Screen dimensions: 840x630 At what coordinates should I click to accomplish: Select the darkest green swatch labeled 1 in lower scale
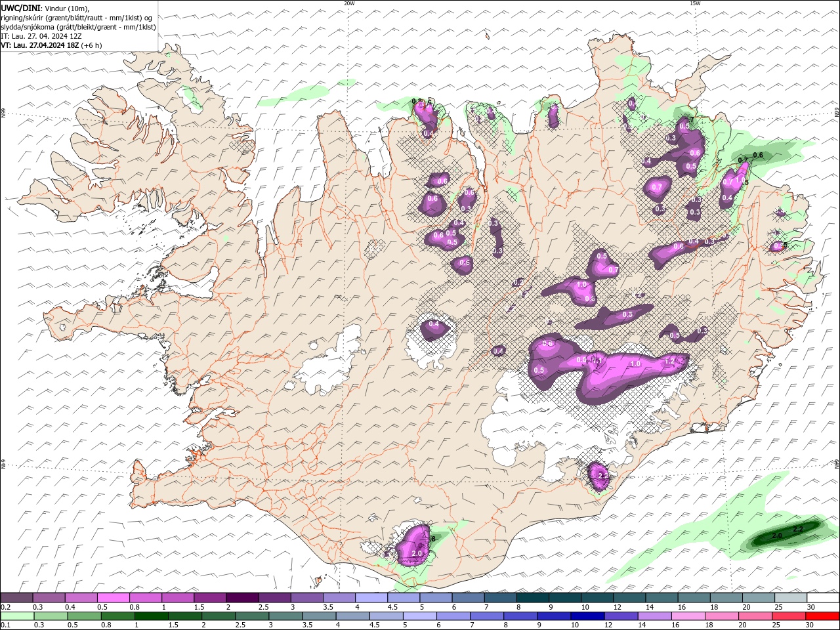tap(151, 616)
